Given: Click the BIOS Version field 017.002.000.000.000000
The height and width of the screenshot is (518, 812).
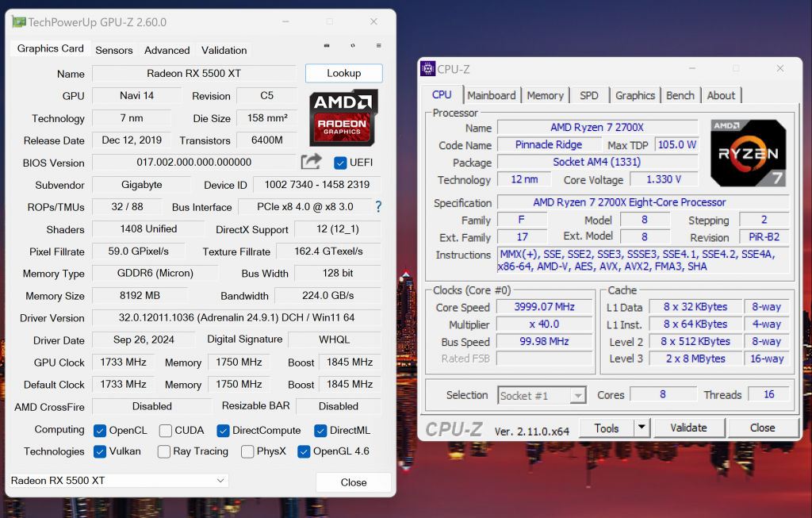Looking at the screenshot, I should [193, 162].
